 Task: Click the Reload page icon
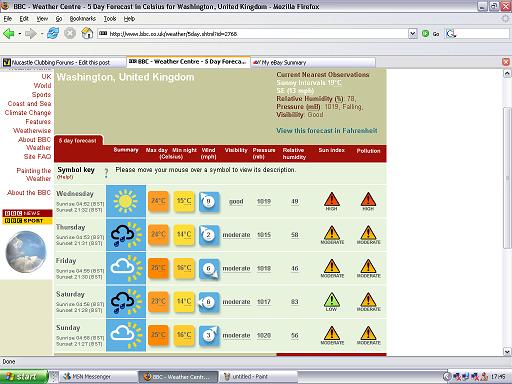53,34
